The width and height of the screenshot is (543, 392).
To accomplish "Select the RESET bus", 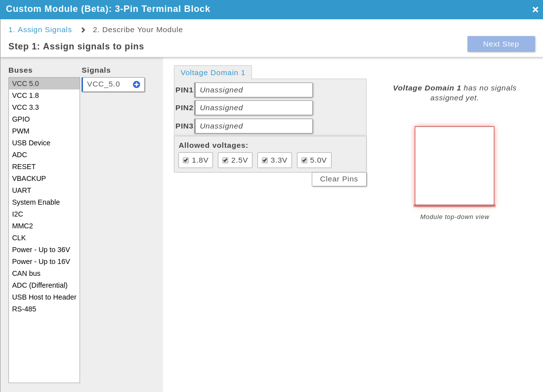I will (44, 167).
